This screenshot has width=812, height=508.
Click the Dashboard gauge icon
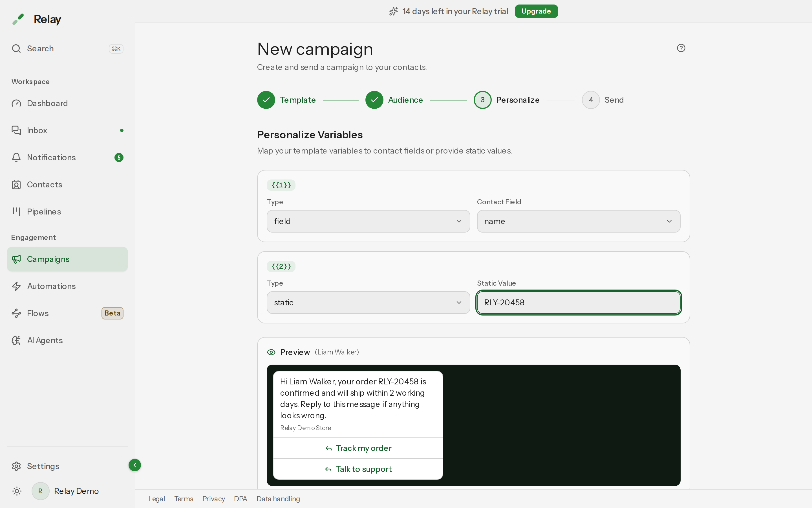coord(16,103)
